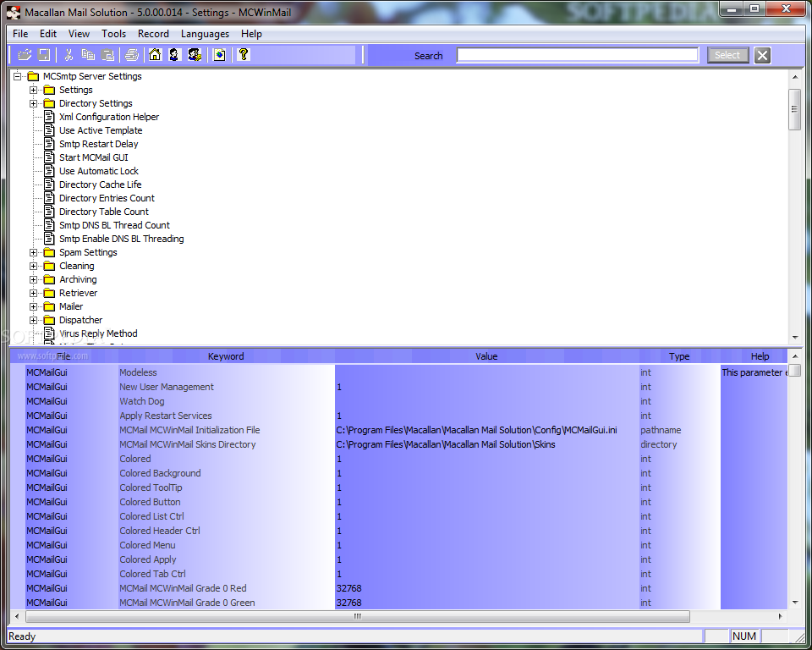Expand the Cleaning node
This screenshot has height=650, width=812.
tap(33, 266)
